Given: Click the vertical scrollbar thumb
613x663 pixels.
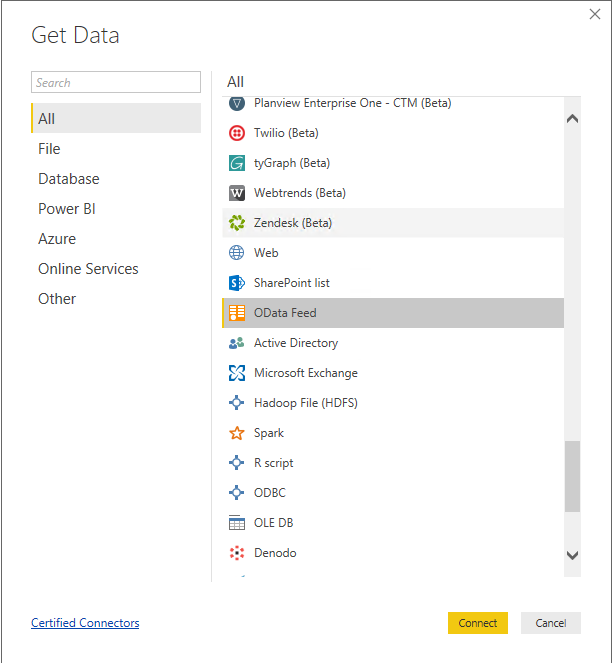Looking at the screenshot, I should (x=572, y=476).
